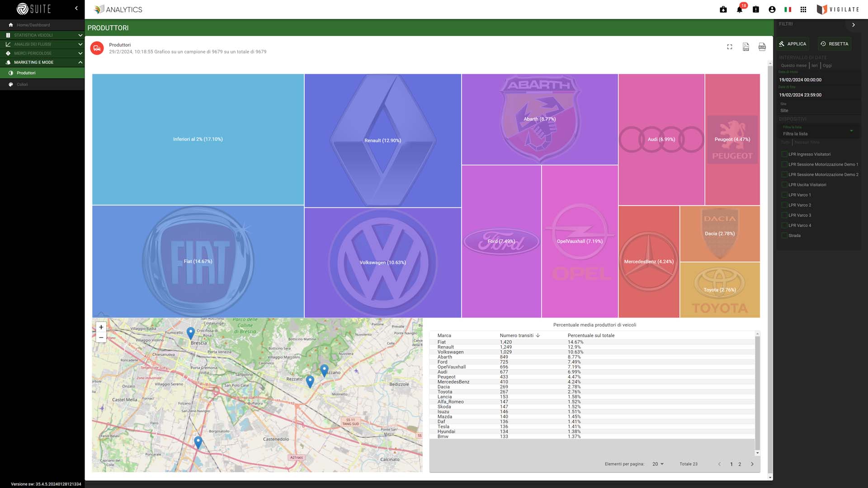Select the Fiat treemap tile

(x=198, y=262)
